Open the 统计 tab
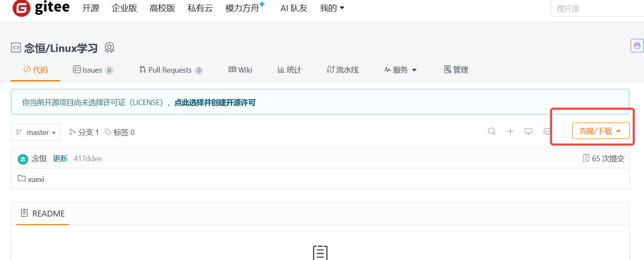This screenshot has height=260, width=644. (x=289, y=70)
